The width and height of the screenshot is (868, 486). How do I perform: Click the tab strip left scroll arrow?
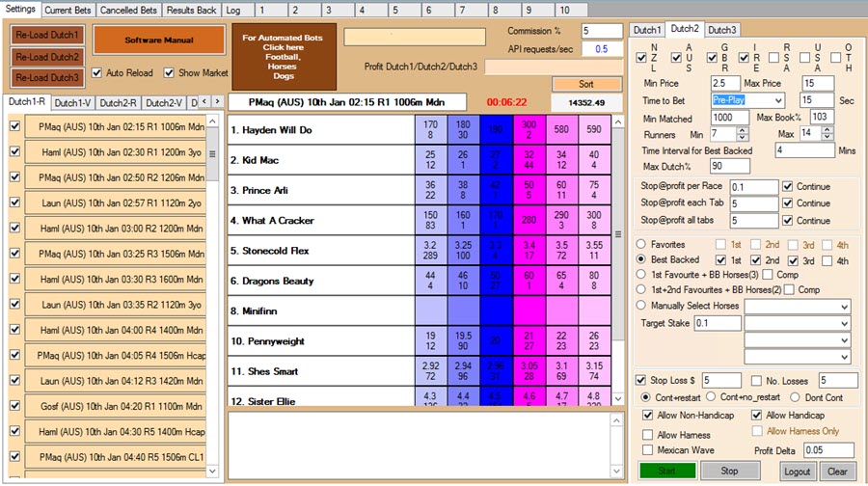click(205, 102)
